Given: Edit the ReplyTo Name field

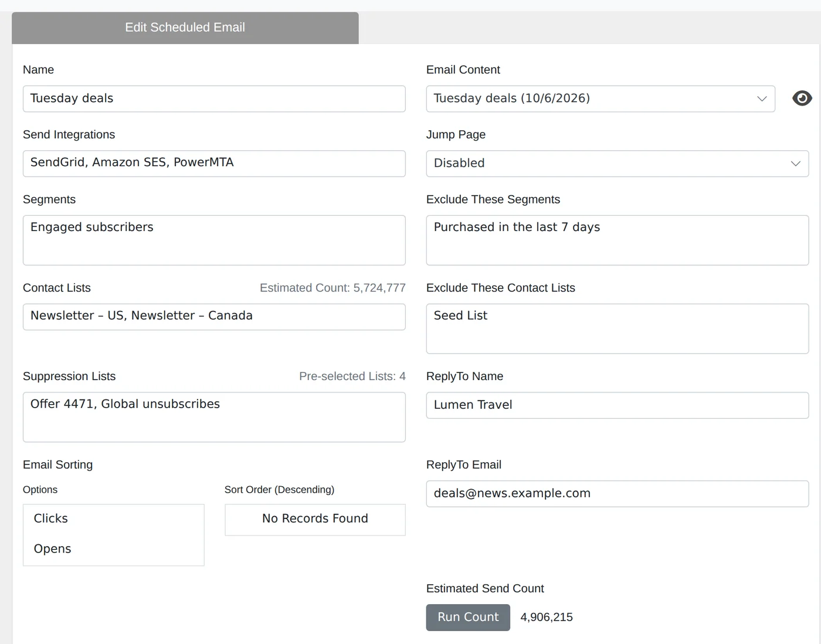Looking at the screenshot, I should point(618,405).
